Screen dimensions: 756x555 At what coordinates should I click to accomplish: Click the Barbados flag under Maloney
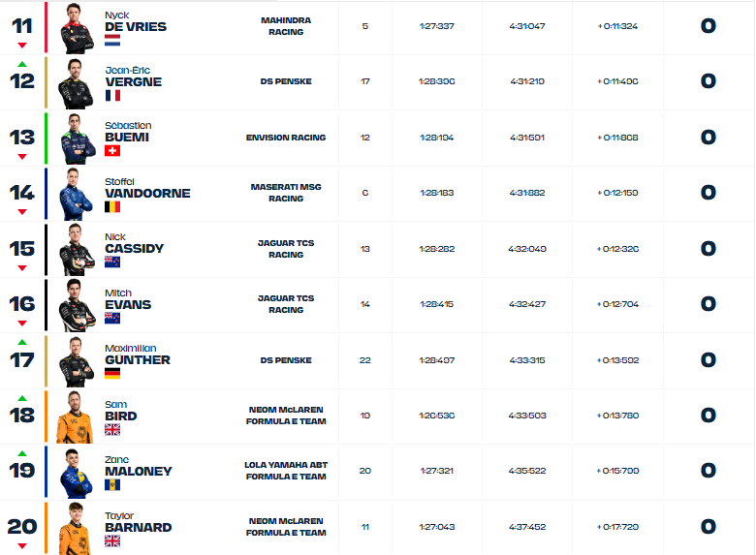(x=112, y=484)
